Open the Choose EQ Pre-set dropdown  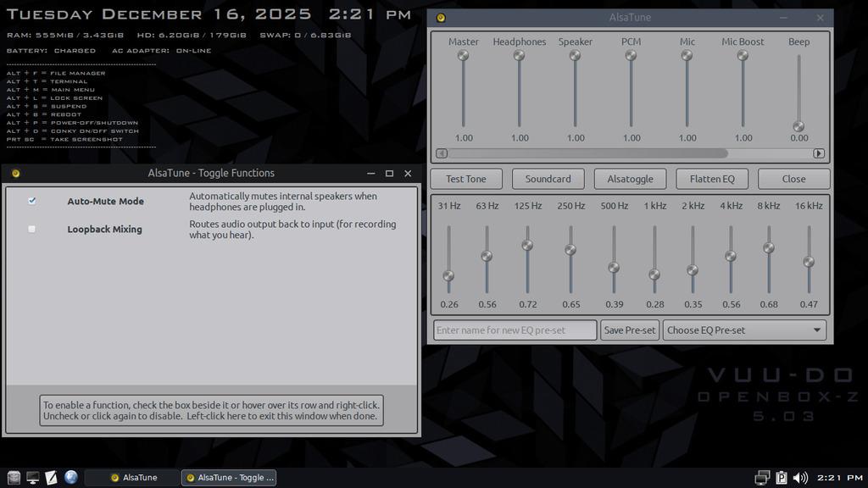click(x=745, y=330)
